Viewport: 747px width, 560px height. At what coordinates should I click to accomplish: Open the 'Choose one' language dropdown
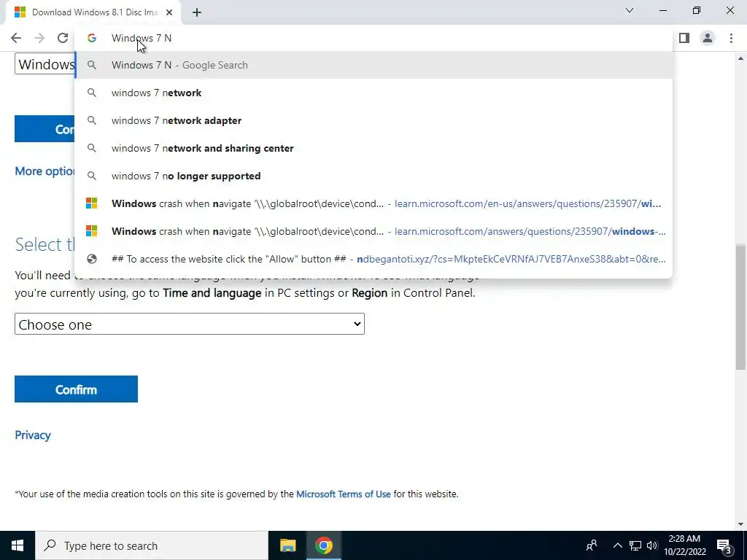(x=190, y=324)
